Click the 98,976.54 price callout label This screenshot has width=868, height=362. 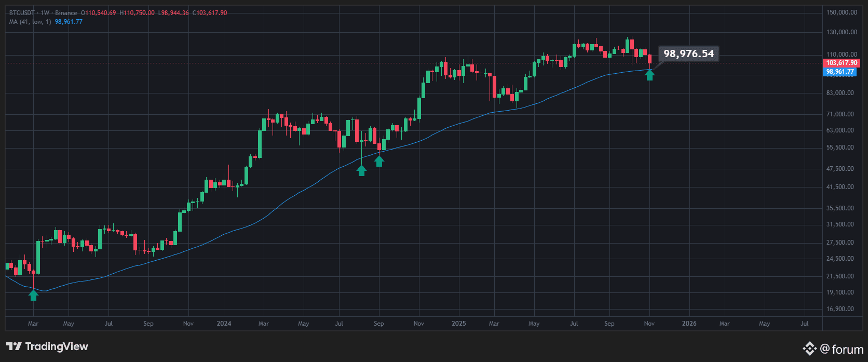point(688,53)
